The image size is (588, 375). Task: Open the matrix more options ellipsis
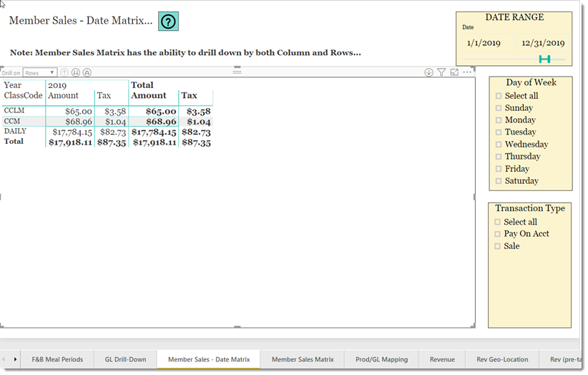(467, 72)
